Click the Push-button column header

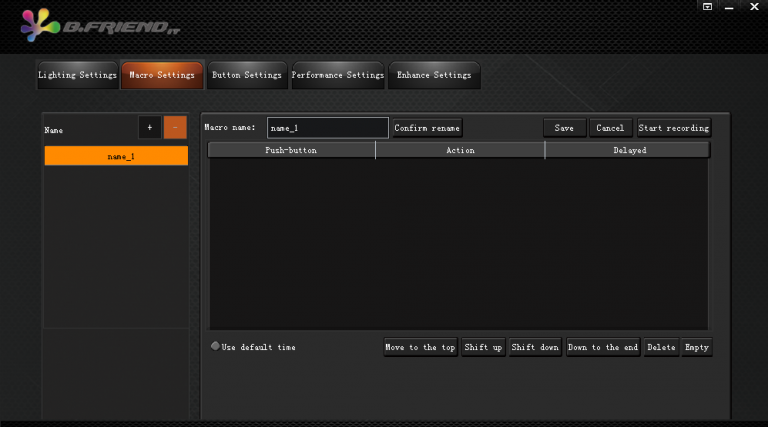coord(291,150)
